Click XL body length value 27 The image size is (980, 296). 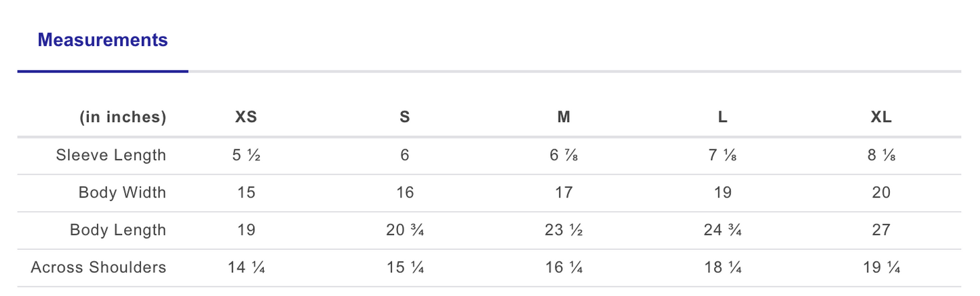tap(881, 230)
